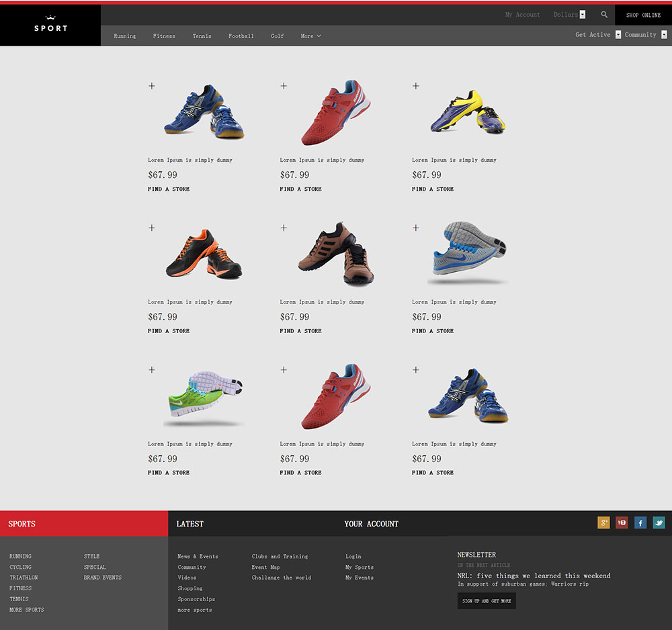Click Find a Store under gray Nike shoe
This screenshot has height=630, width=672.
point(433,331)
